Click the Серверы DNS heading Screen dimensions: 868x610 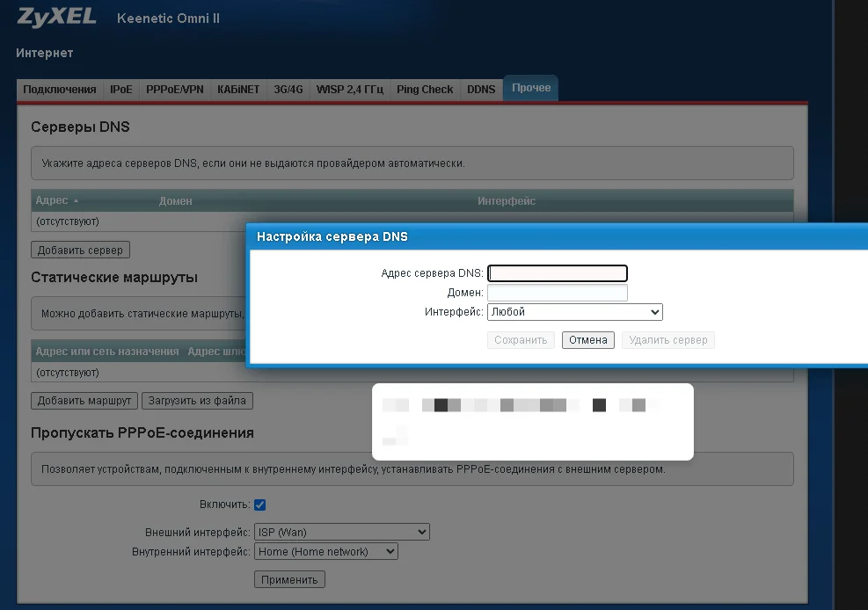pyautogui.click(x=80, y=127)
